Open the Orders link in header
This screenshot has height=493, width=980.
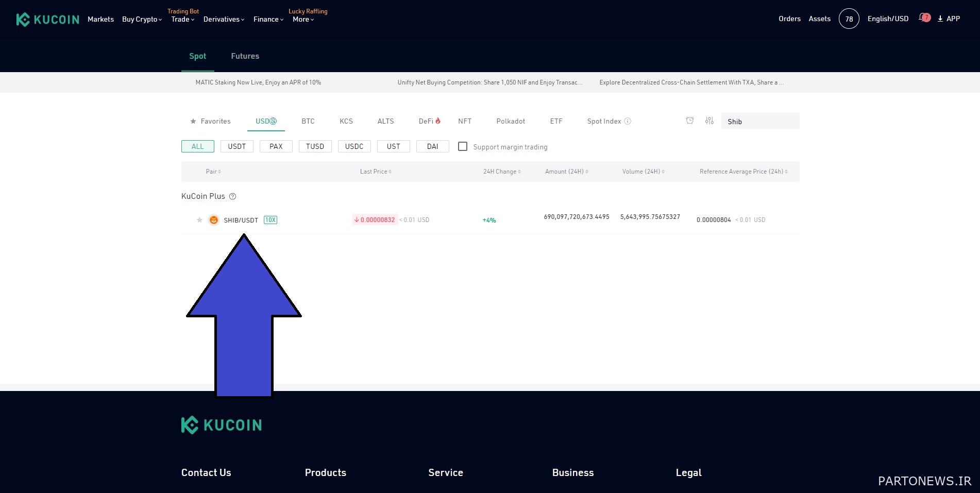pos(789,19)
